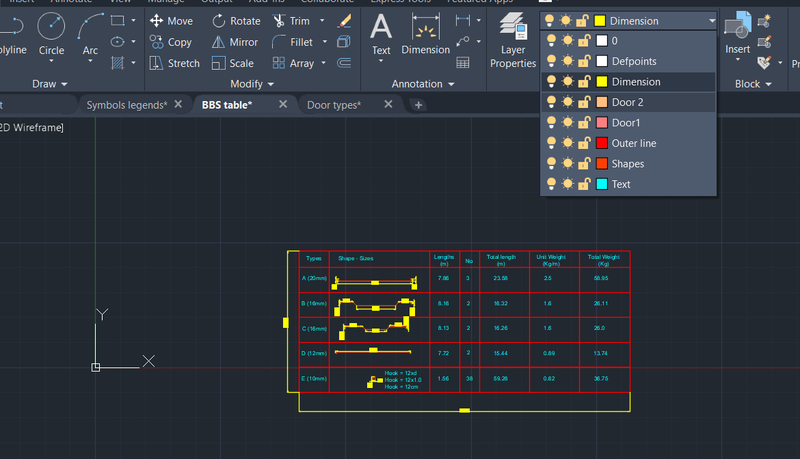Image resolution: width=800 pixels, height=459 pixels.
Task: Toggle freeze sun icon of Defpoints layer
Action: (x=567, y=61)
